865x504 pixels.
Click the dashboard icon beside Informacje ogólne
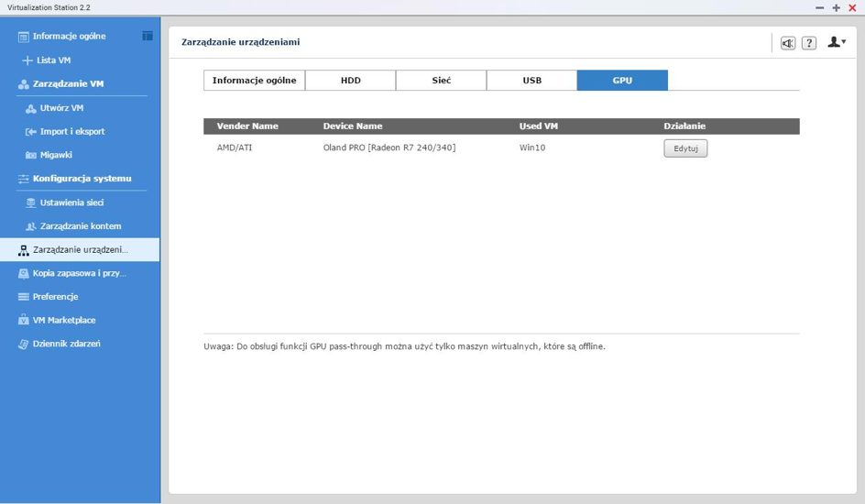tap(147, 36)
